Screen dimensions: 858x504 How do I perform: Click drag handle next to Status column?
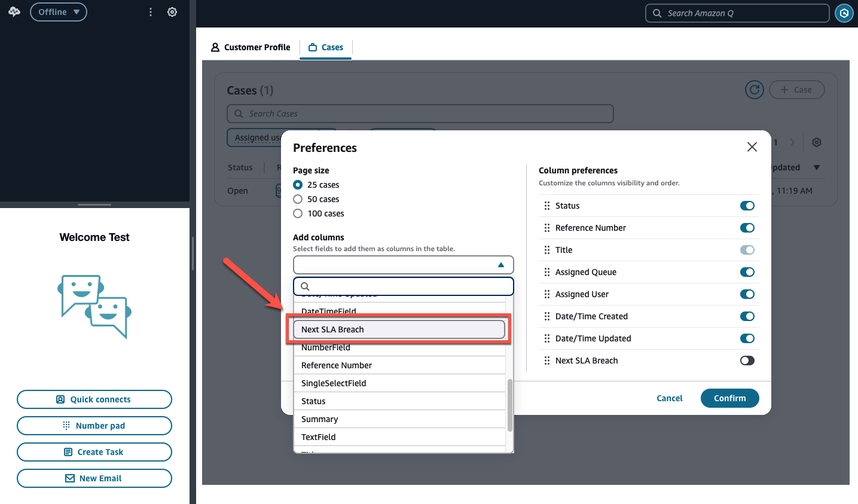546,206
